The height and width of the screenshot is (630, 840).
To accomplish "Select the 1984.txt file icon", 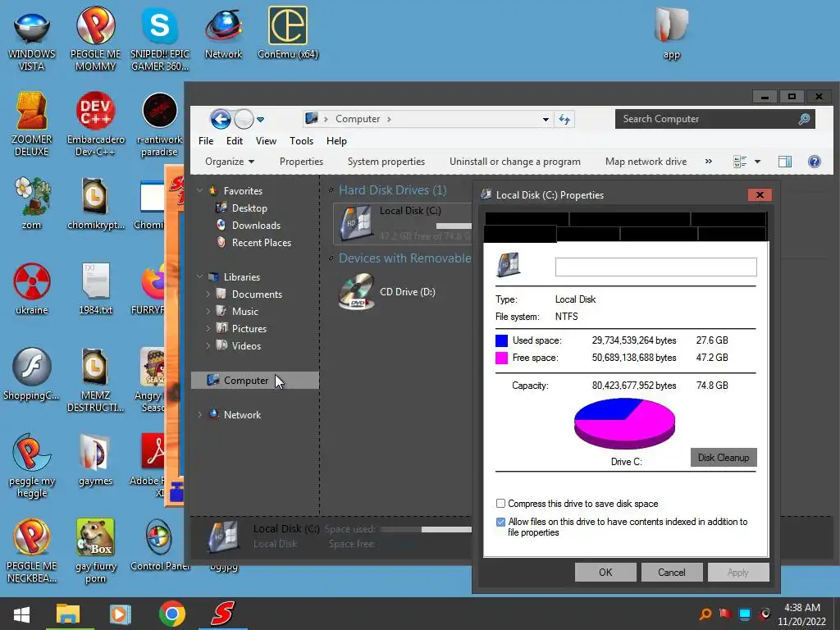I will pos(95,288).
